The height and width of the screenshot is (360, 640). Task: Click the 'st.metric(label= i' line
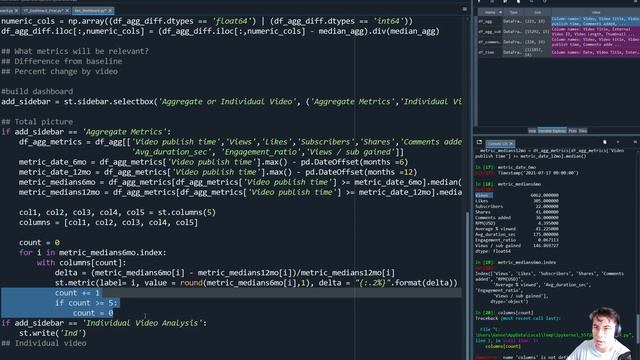(256, 283)
